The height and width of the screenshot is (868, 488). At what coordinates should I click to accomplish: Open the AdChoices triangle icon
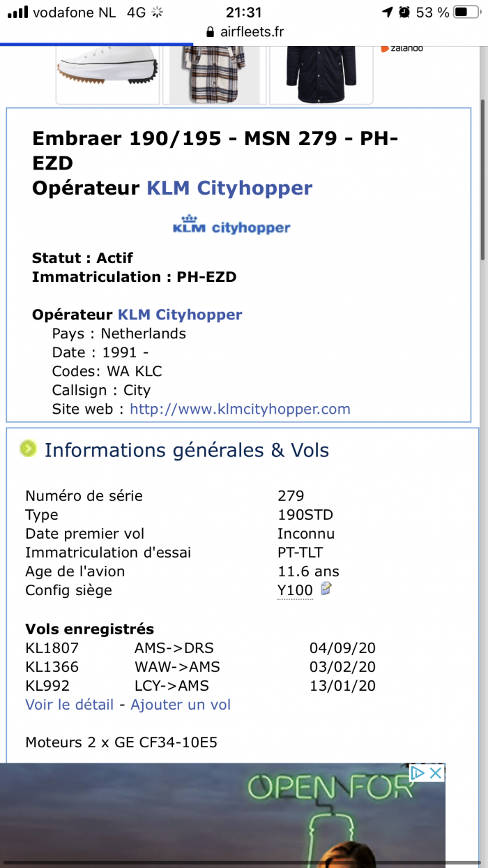tap(417, 772)
